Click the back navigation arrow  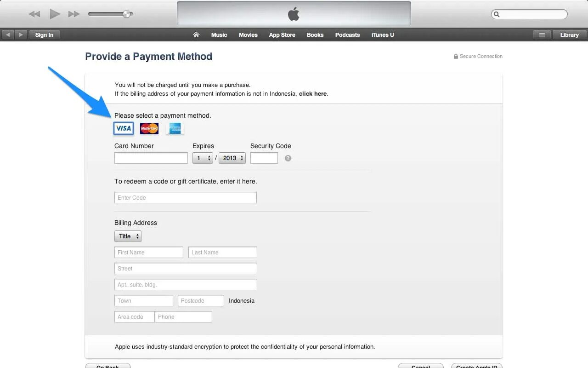(8, 35)
